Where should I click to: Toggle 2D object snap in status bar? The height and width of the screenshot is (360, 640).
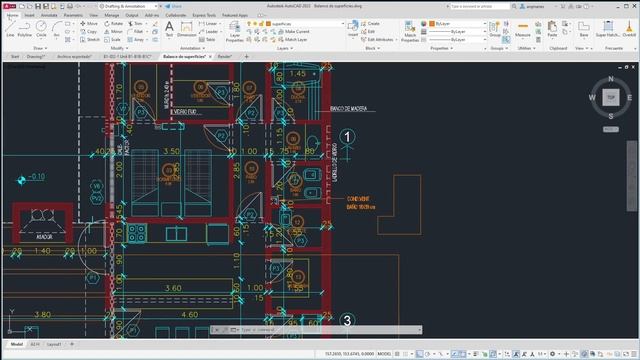tap(462, 354)
